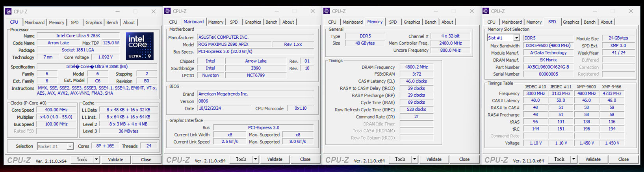Click Close button in SPD window
Image resolution: width=644 pixels, height=172 pixels.
point(624,159)
